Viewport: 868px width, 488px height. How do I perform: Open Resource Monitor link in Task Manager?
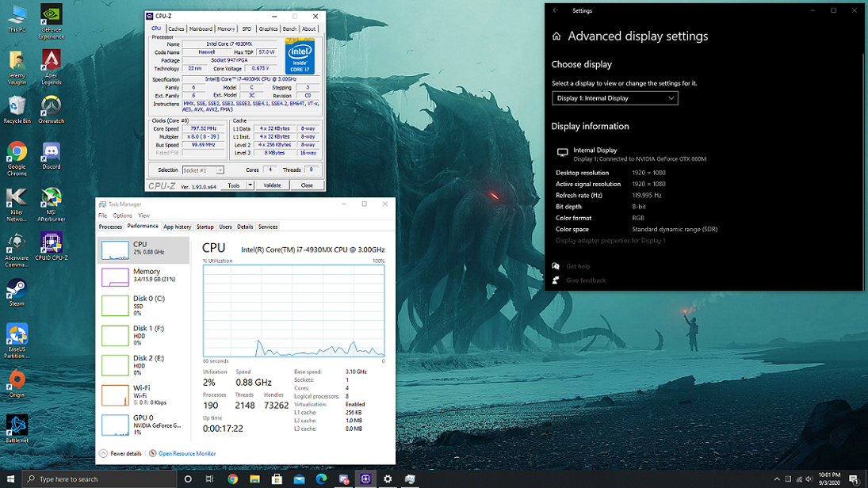pyautogui.click(x=187, y=454)
